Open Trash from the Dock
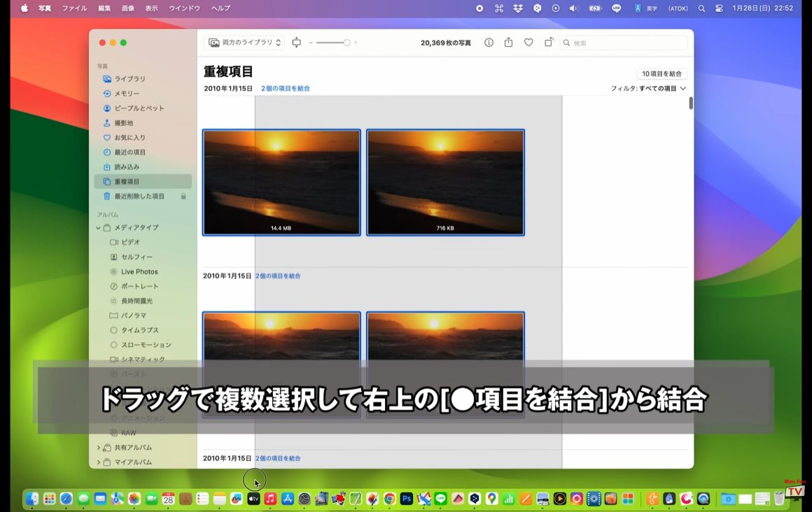 pos(779,499)
